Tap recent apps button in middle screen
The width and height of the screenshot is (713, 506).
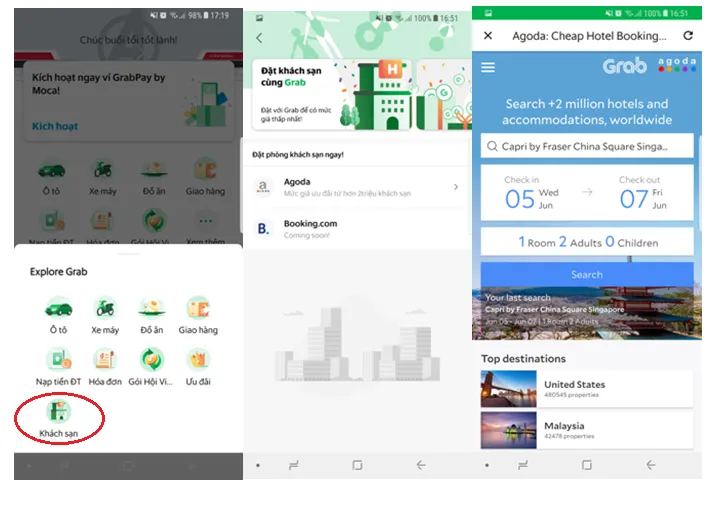[x=294, y=465]
